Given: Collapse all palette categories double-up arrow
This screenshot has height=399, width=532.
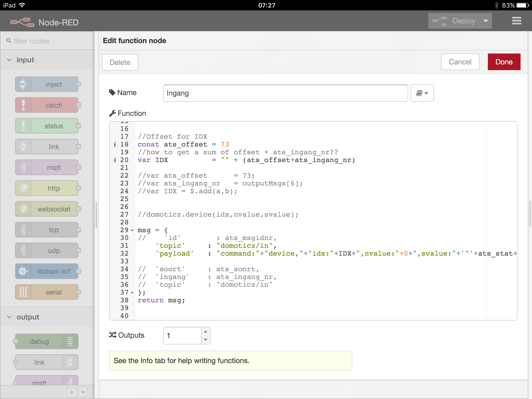Looking at the screenshot, I should (x=72, y=392).
